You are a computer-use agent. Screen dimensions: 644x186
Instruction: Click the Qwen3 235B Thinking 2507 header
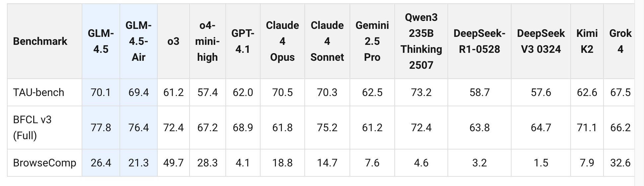tap(421, 41)
